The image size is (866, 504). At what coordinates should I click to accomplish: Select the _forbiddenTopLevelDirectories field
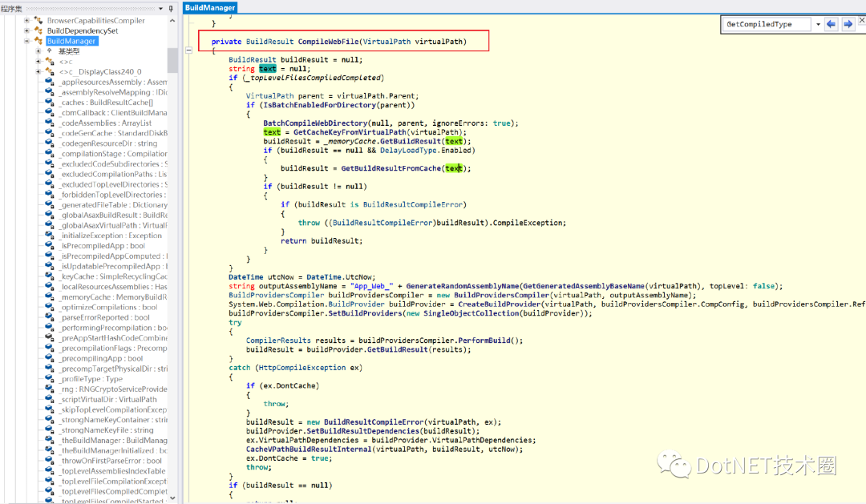click(x=113, y=195)
